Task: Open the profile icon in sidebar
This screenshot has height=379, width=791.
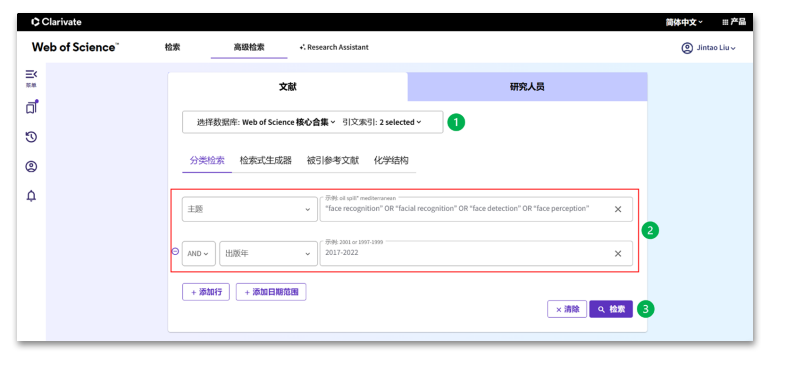Action: click(x=31, y=167)
